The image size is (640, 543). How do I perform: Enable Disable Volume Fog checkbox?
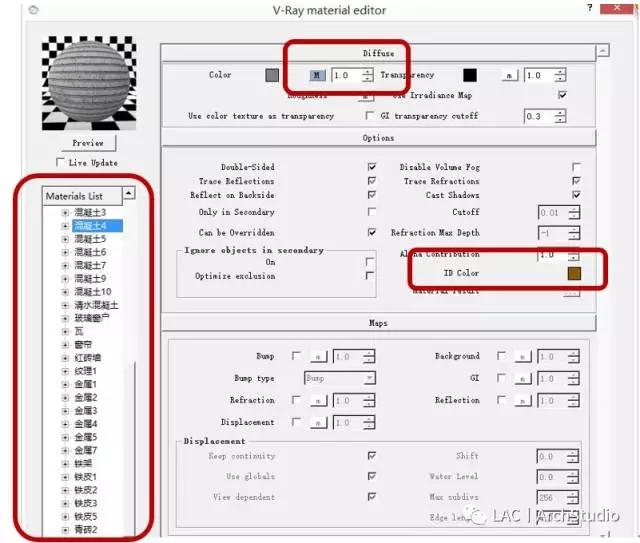(x=576, y=167)
